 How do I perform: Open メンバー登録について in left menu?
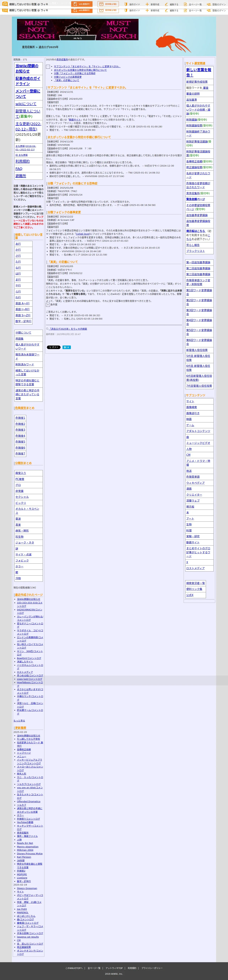[28, 94]
